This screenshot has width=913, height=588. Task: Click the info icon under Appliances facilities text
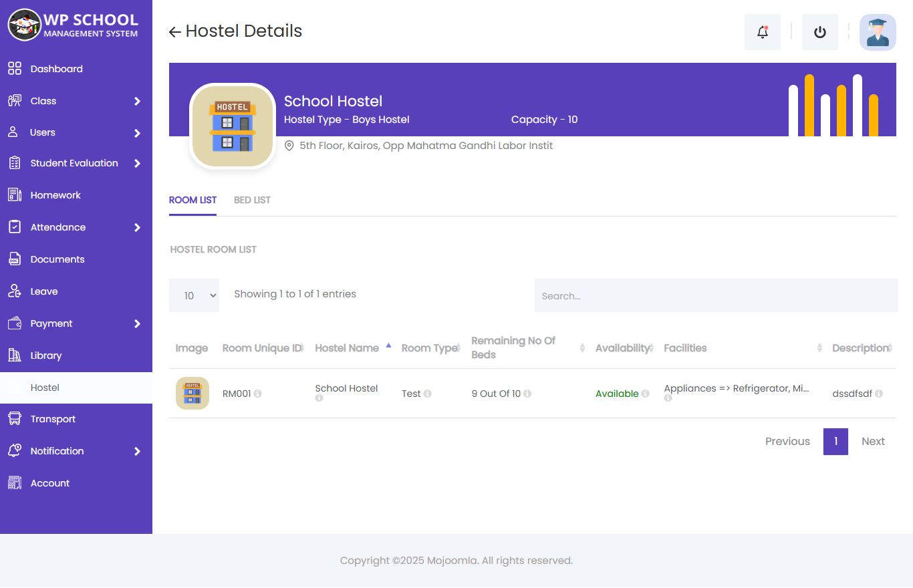tap(668, 398)
